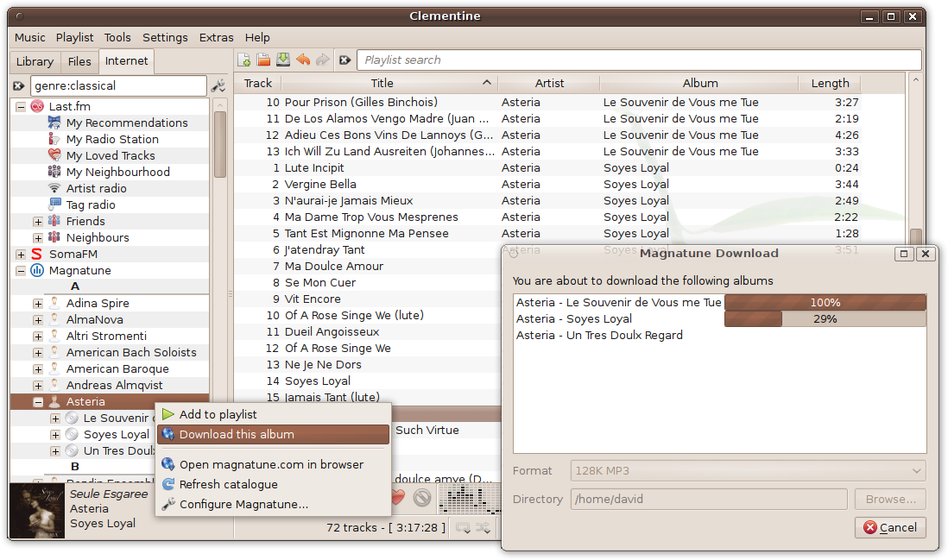This screenshot has height=560, width=948.
Task: Create a new playlist
Action: click(x=243, y=60)
